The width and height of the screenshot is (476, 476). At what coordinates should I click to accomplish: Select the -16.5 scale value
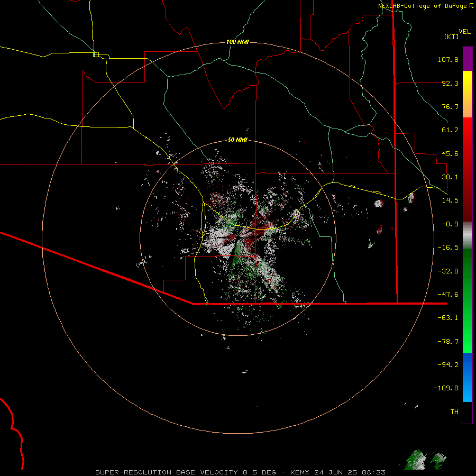pyautogui.click(x=448, y=248)
